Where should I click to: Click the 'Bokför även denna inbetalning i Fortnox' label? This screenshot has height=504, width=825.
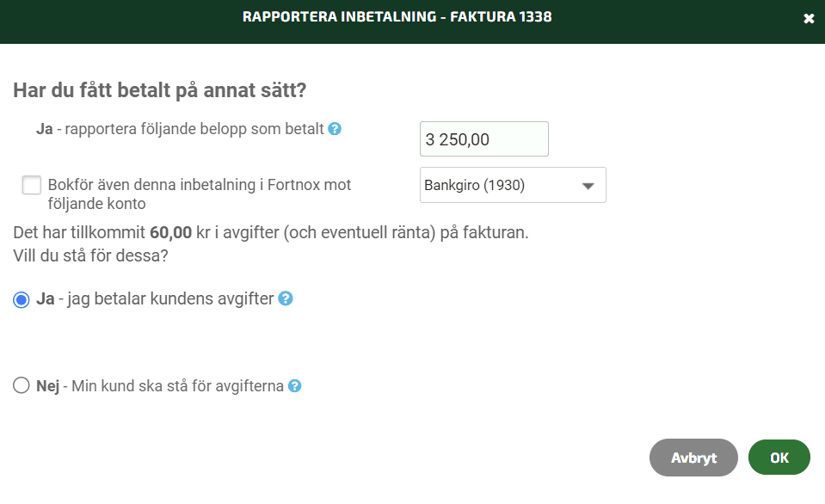(200, 194)
